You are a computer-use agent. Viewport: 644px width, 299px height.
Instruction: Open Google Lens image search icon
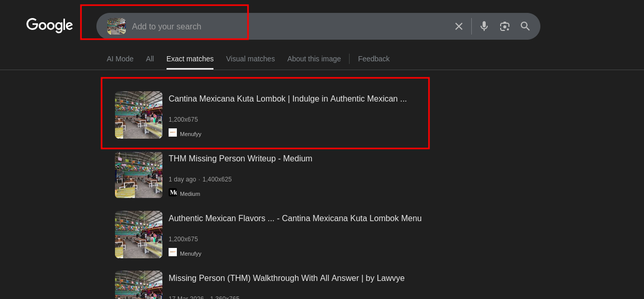click(x=504, y=26)
